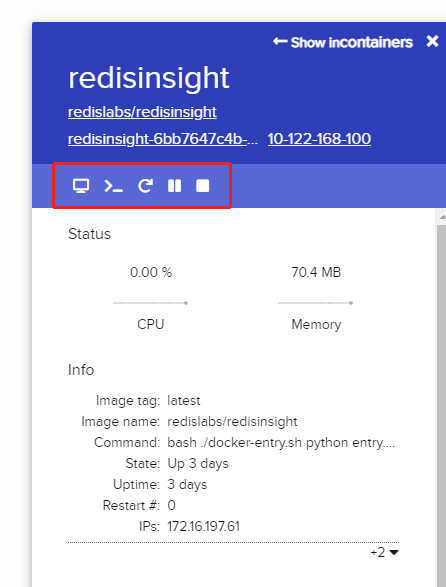Attach to container via monitor icon
Viewport: 446px width, 587px height.
click(81, 186)
